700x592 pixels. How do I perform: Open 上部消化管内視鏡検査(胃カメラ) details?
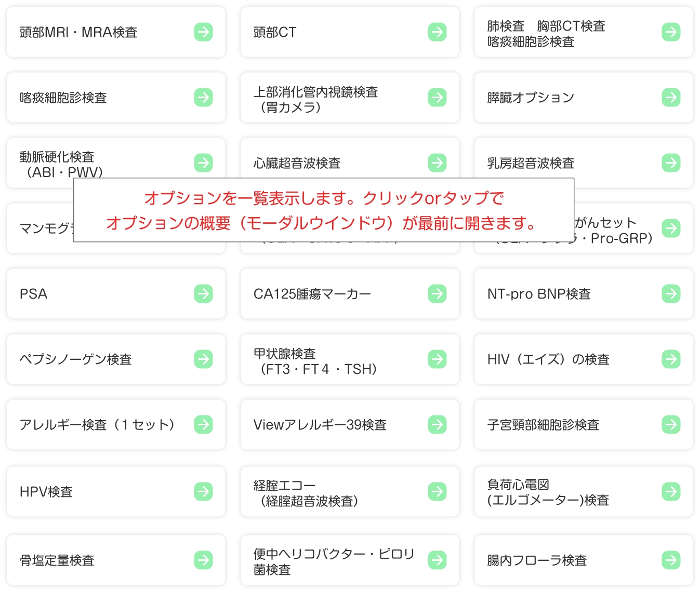[x=349, y=98]
